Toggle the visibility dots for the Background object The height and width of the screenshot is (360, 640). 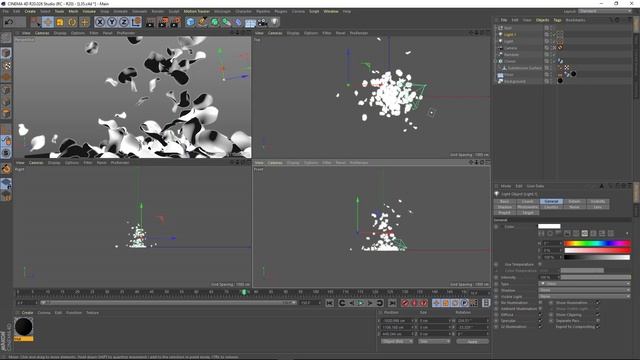click(551, 81)
